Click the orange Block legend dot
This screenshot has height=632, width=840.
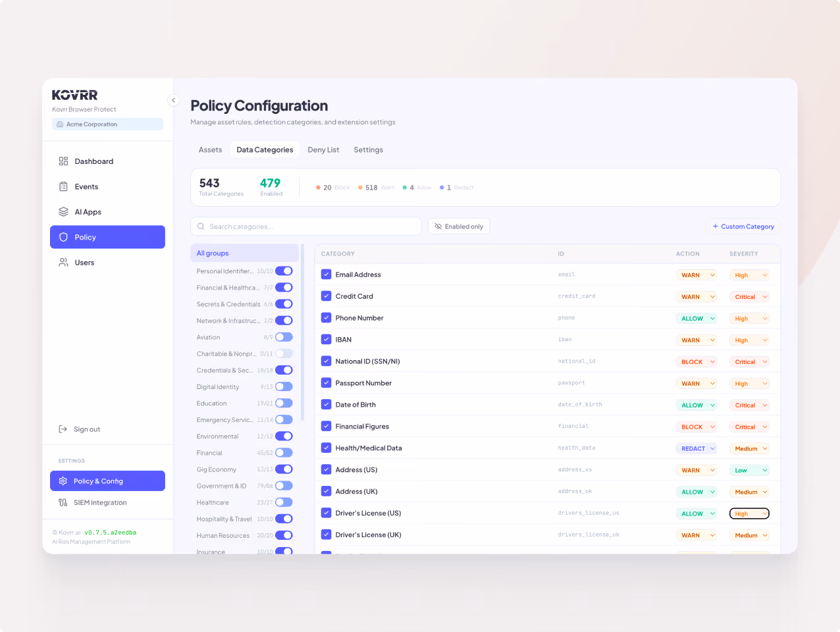click(318, 188)
